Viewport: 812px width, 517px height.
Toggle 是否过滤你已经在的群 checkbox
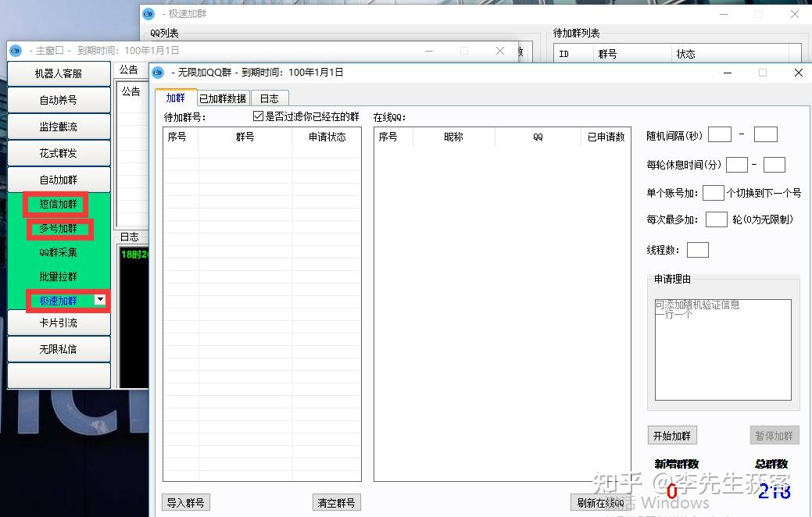258,116
